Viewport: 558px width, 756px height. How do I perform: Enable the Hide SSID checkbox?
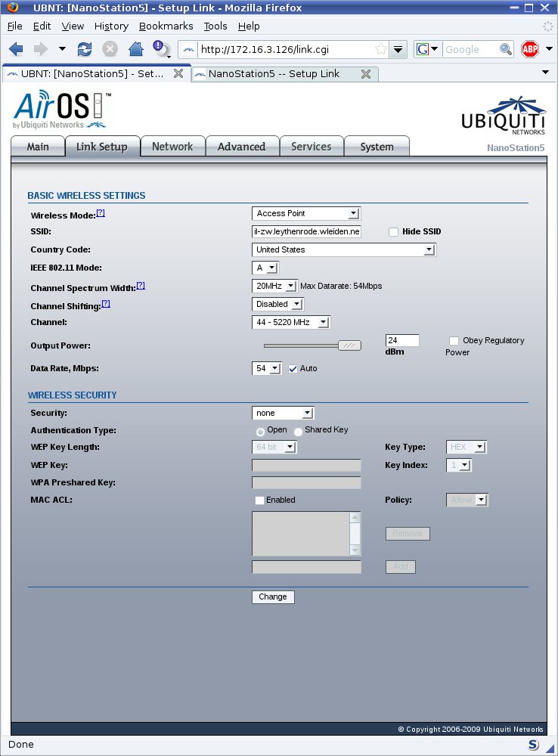coord(393,232)
